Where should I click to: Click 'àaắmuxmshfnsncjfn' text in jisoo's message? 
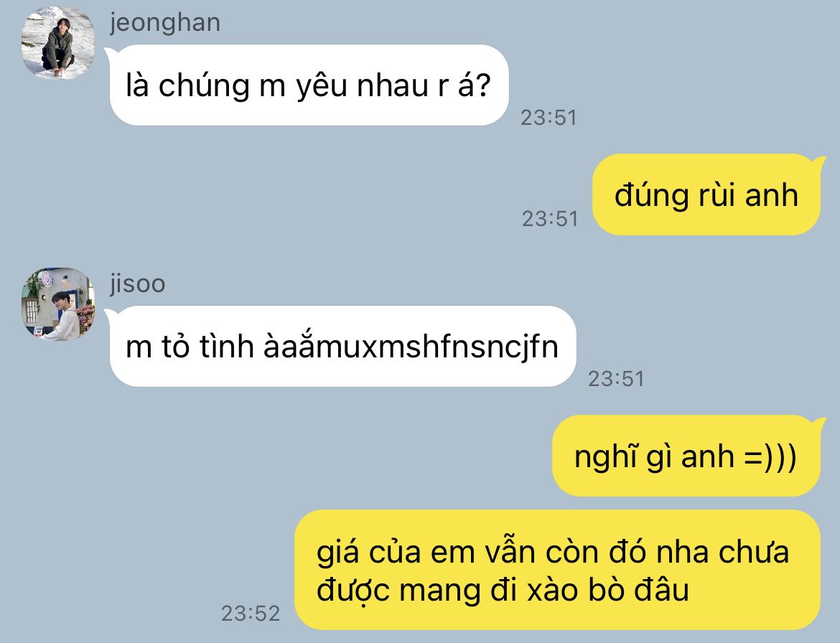(411, 347)
